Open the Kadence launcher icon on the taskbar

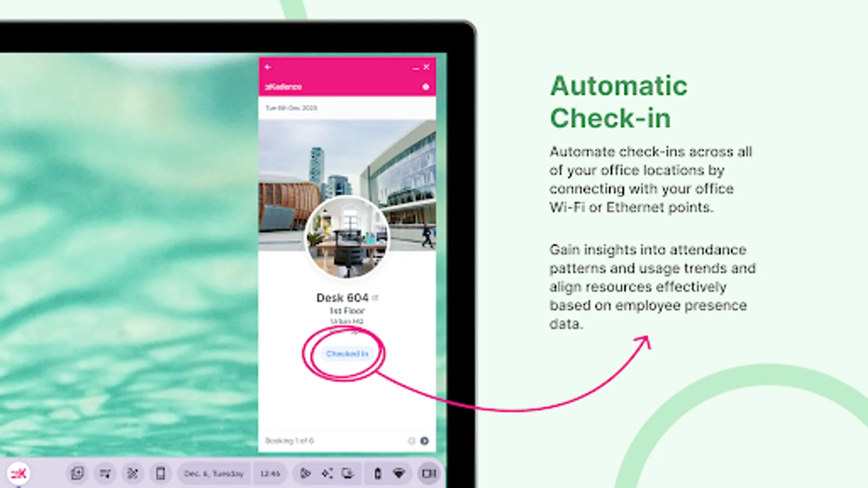(x=18, y=473)
